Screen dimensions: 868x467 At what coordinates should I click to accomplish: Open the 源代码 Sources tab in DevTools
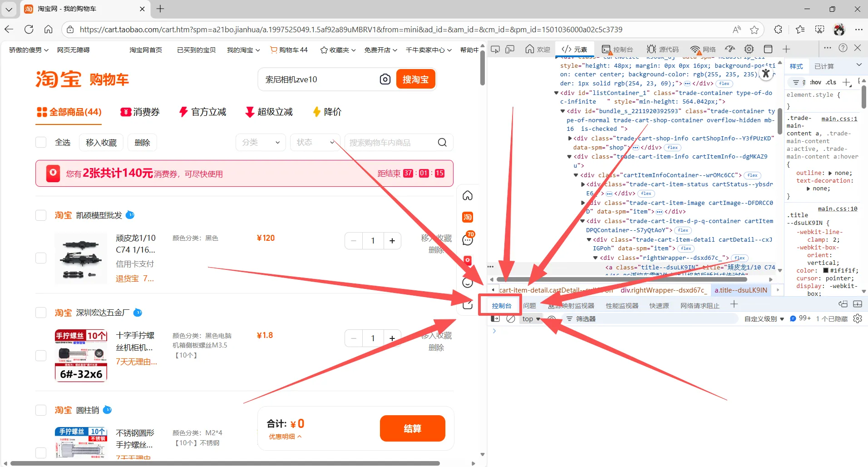click(x=663, y=49)
